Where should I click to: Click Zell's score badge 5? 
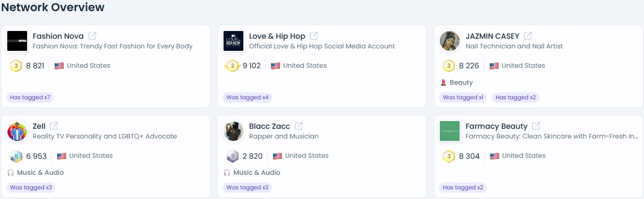click(16, 156)
